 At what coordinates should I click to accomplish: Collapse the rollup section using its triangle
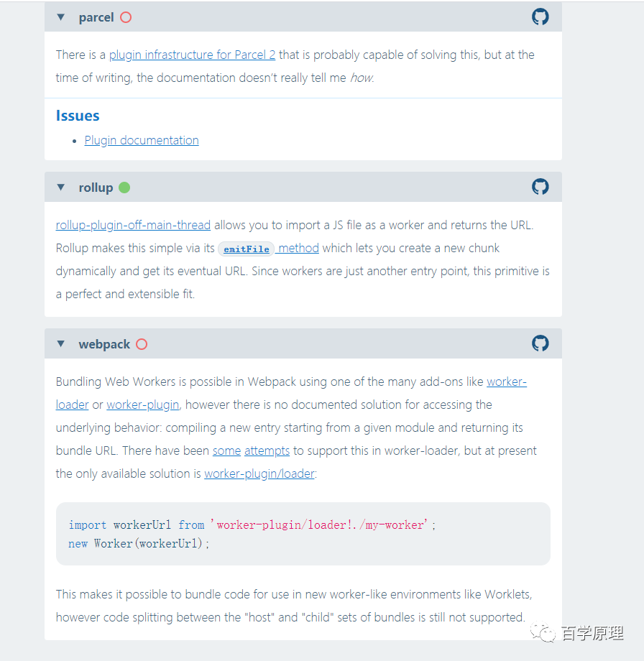[x=60, y=188]
